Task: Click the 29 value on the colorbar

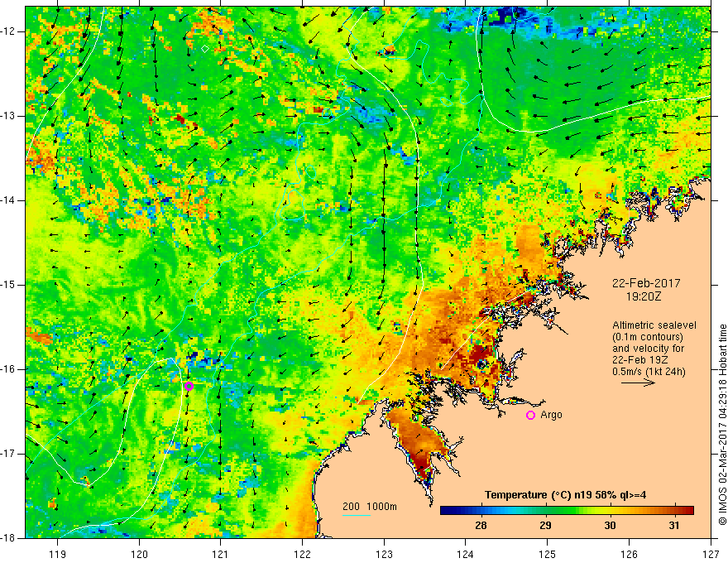Action: point(545,526)
